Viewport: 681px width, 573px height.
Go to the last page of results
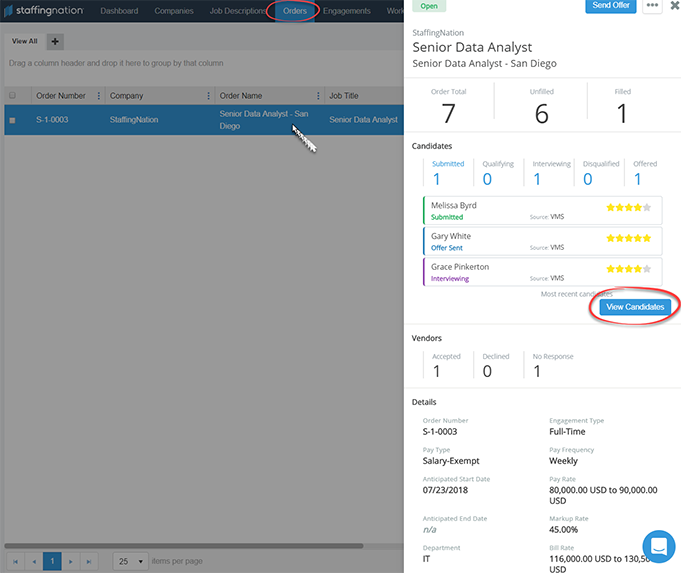(89, 562)
